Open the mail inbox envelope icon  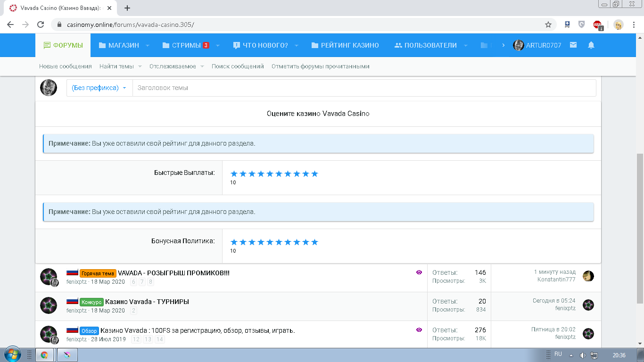tap(573, 45)
